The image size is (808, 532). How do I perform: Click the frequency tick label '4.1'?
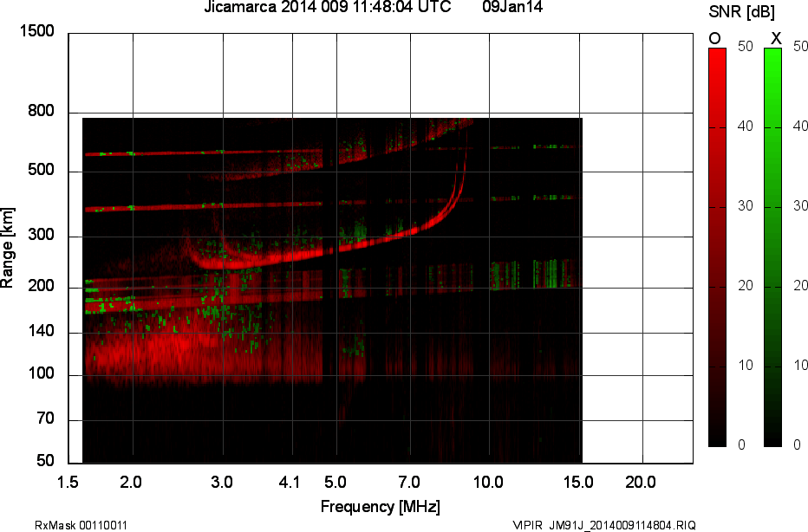pyautogui.click(x=290, y=483)
